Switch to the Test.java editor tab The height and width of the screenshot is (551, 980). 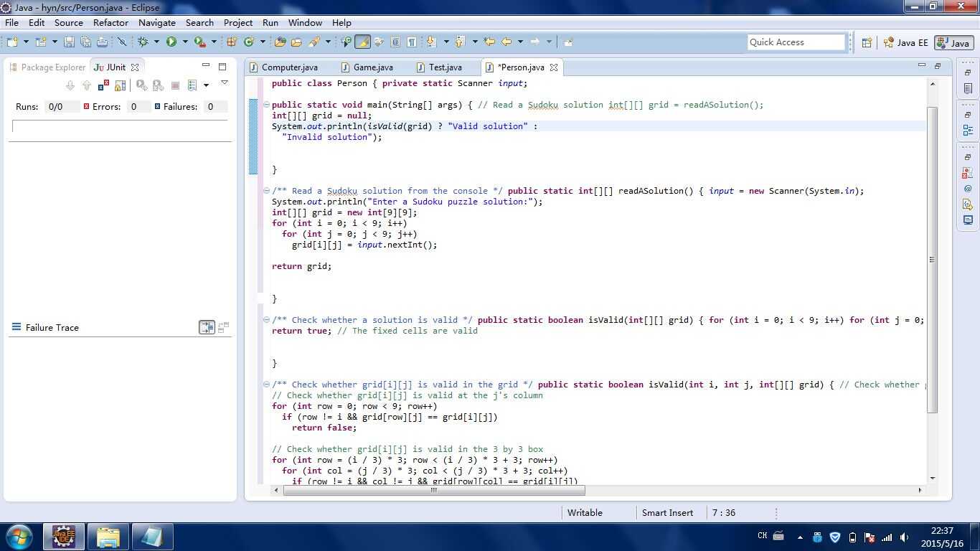tap(438, 67)
